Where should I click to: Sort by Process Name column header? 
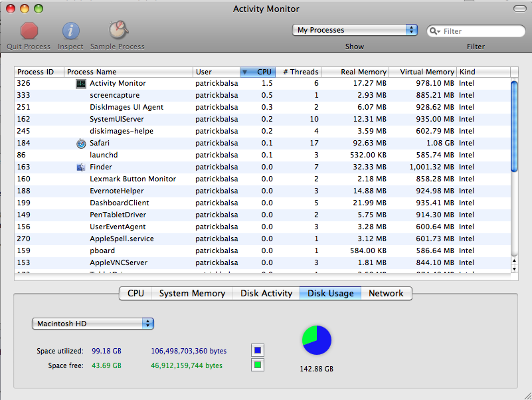point(129,72)
